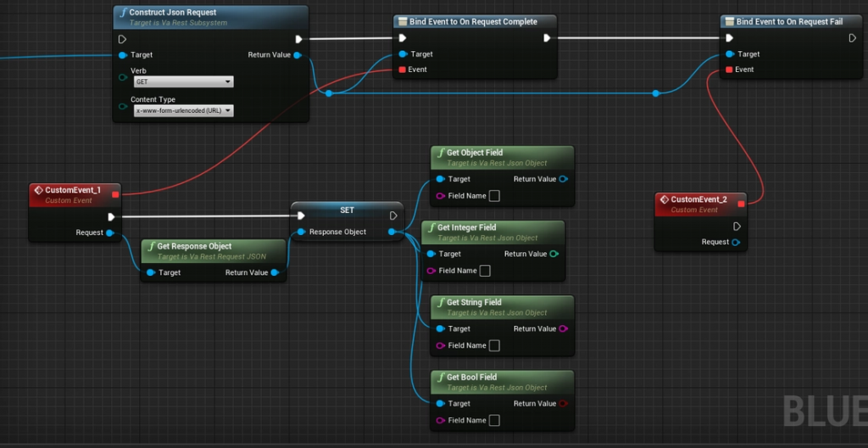Click left reroute node below Construct Json Request
Screen dimensions: 868x448
click(x=329, y=93)
